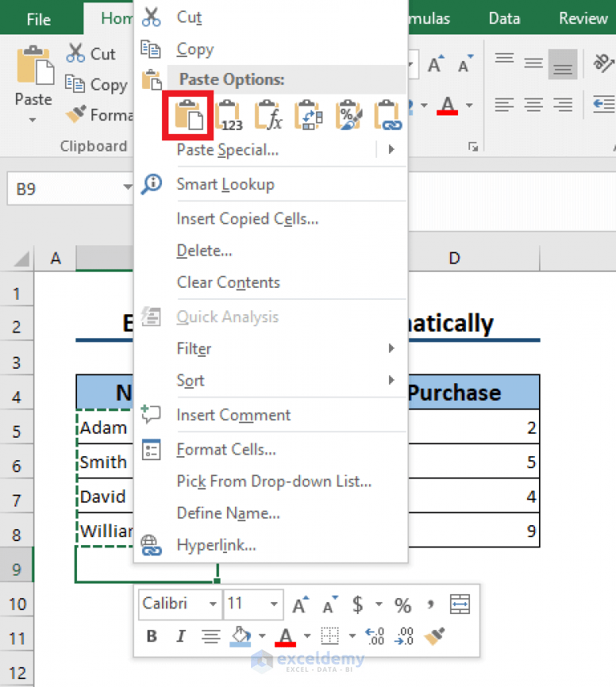616x687 pixels.
Task: Click Center align in mini toolbar
Action: click(211, 636)
